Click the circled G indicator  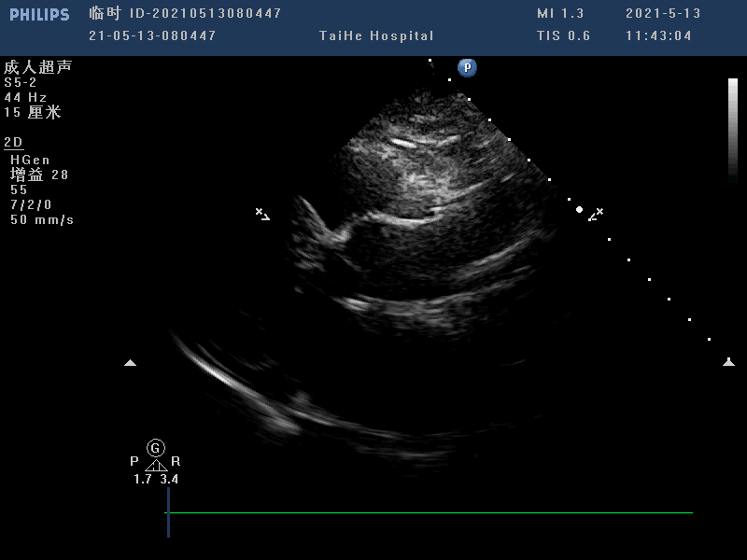tap(156, 448)
